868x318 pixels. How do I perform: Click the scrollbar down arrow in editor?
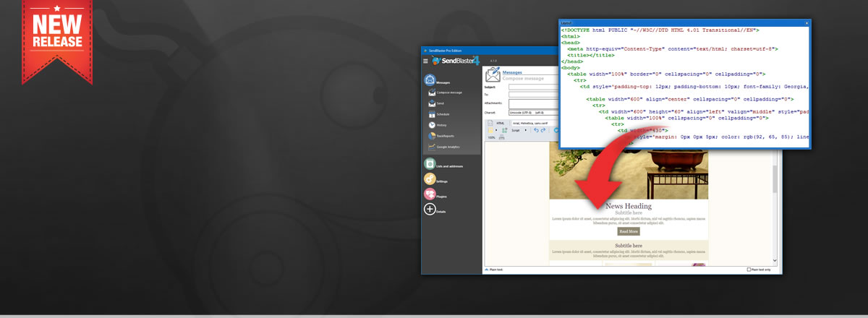[775, 260]
